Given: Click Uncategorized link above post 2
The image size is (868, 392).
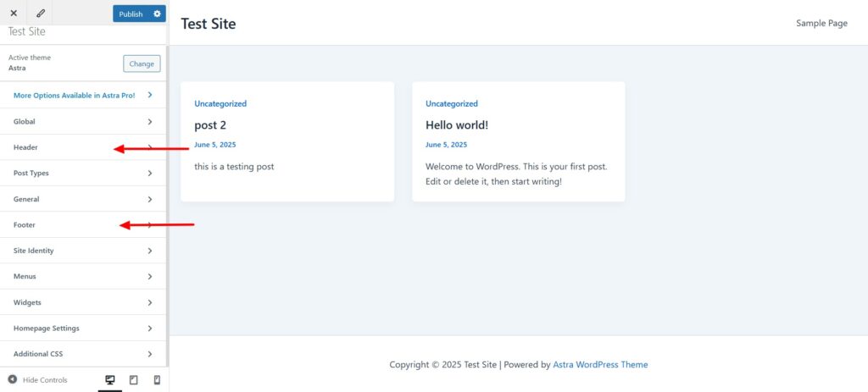Looking at the screenshot, I should (220, 104).
